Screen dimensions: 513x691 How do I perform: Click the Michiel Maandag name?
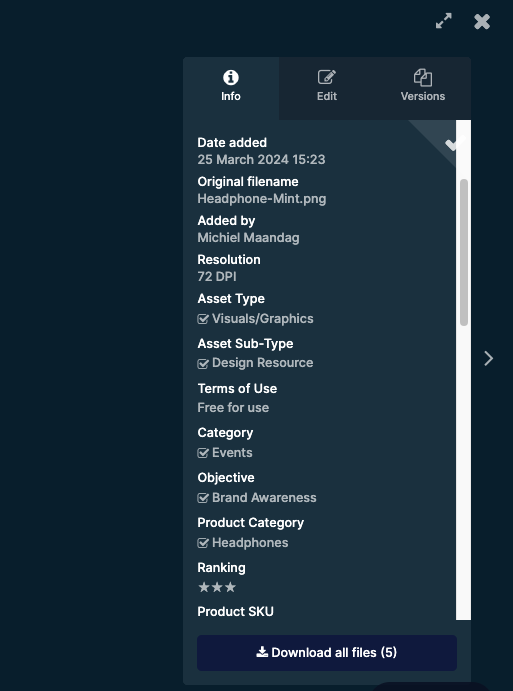point(249,238)
